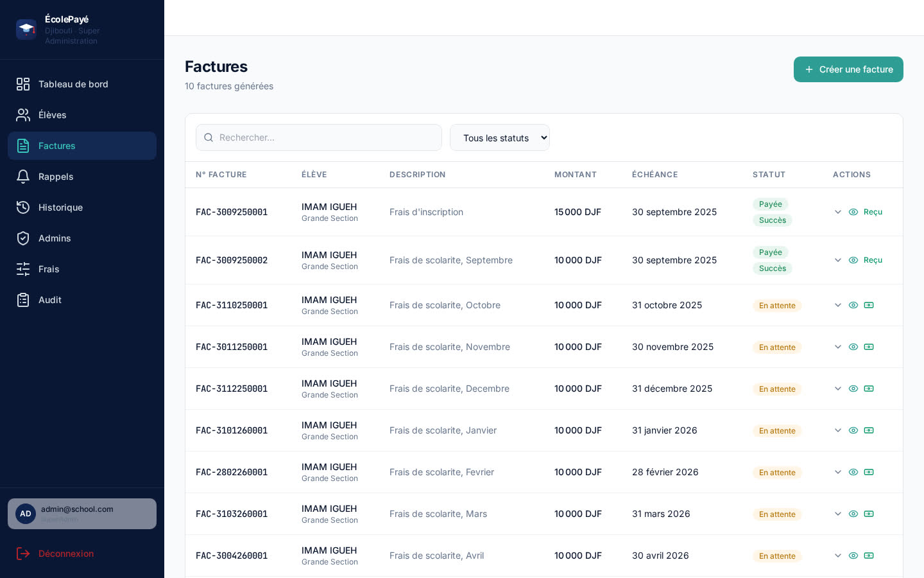Open the Audit clipboard icon
The image size is (924, 578).
click(23, 300)
